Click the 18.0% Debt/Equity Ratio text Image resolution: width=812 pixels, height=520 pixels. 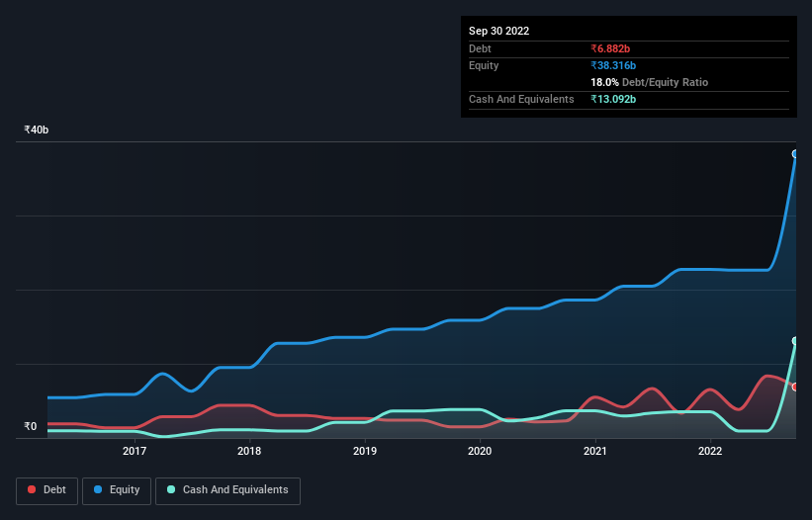pyautogui.click(x=650, y=82)
